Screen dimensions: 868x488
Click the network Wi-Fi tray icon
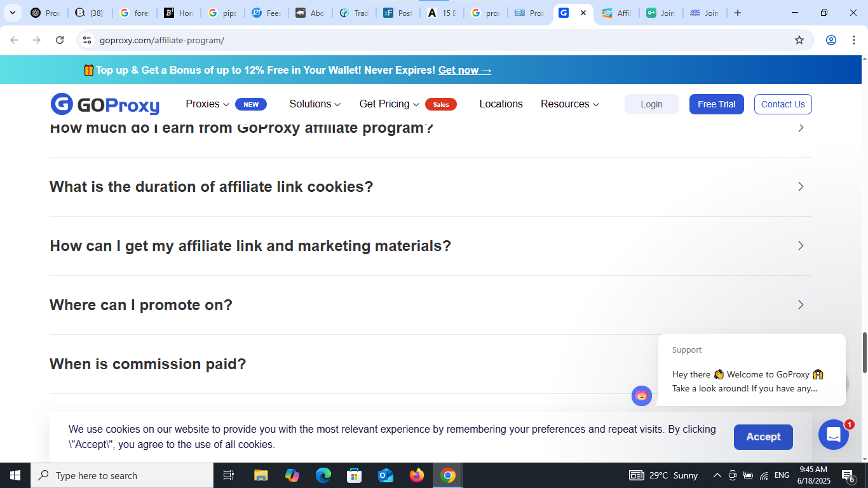point(764,475)
